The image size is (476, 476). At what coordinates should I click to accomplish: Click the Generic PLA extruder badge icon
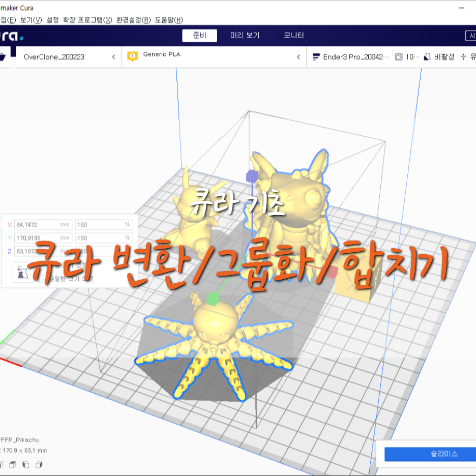(132, 56)
